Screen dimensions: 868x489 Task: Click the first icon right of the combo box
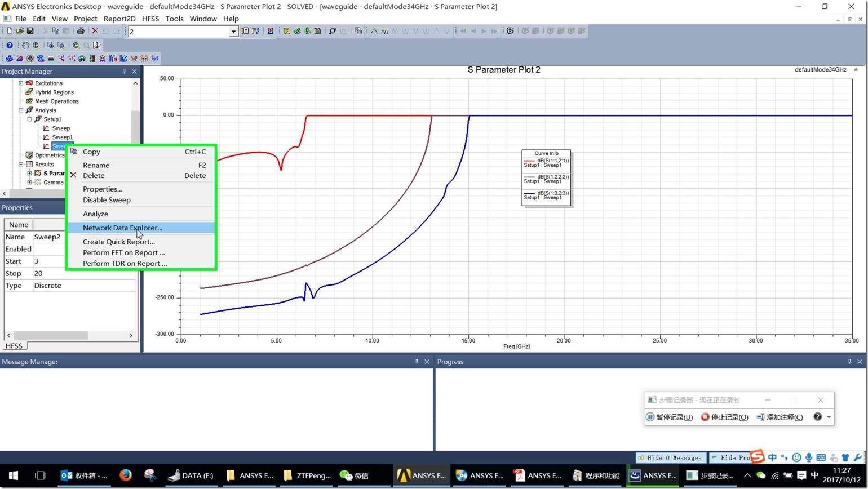pos(245,31)
